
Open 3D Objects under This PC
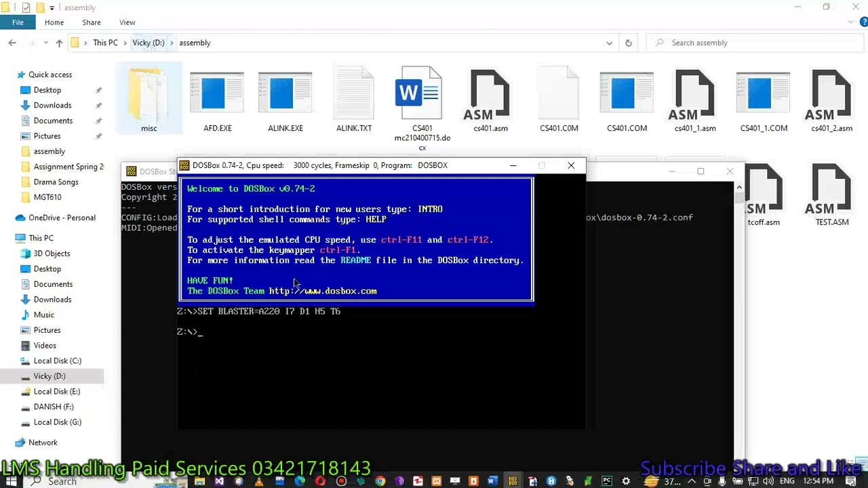pos(52,253)
